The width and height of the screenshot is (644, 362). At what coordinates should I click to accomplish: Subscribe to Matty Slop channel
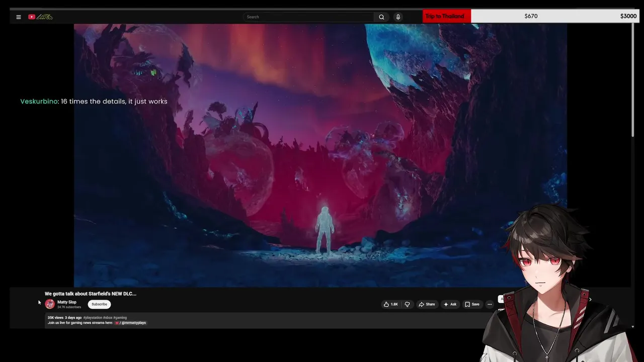(x=99, y=304)
